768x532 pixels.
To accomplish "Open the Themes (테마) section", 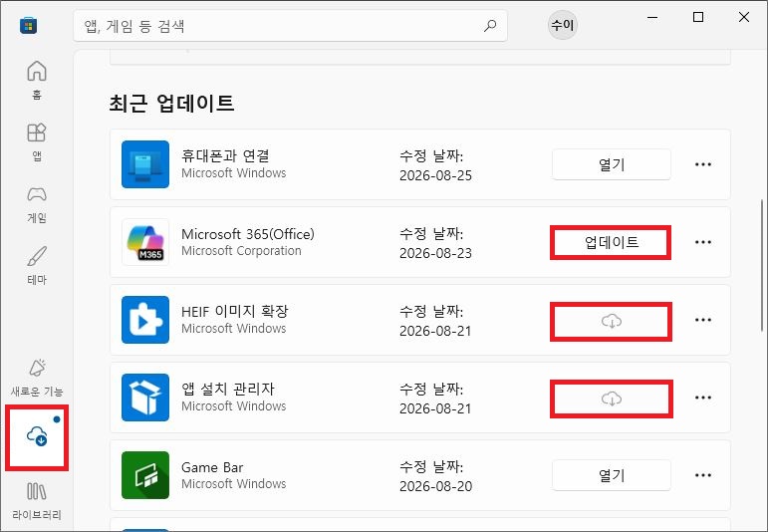I will pos(37,265).
